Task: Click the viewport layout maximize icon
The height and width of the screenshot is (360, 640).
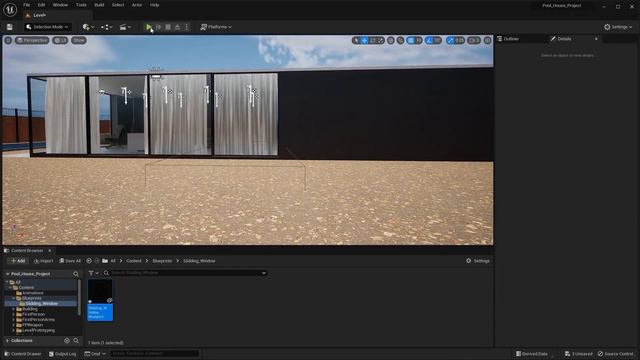Action: pyautogui.click(x=487, y=40)
